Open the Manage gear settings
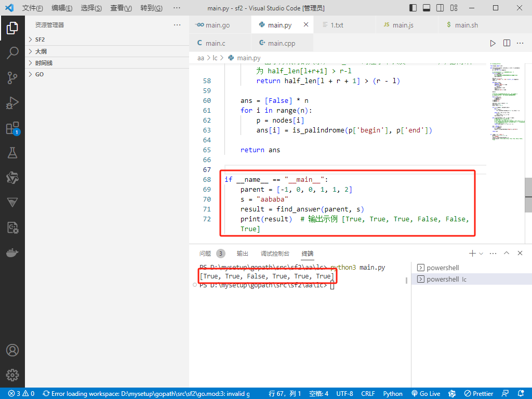The width and height of the screenshot is (532, 399). pos(12,375)
